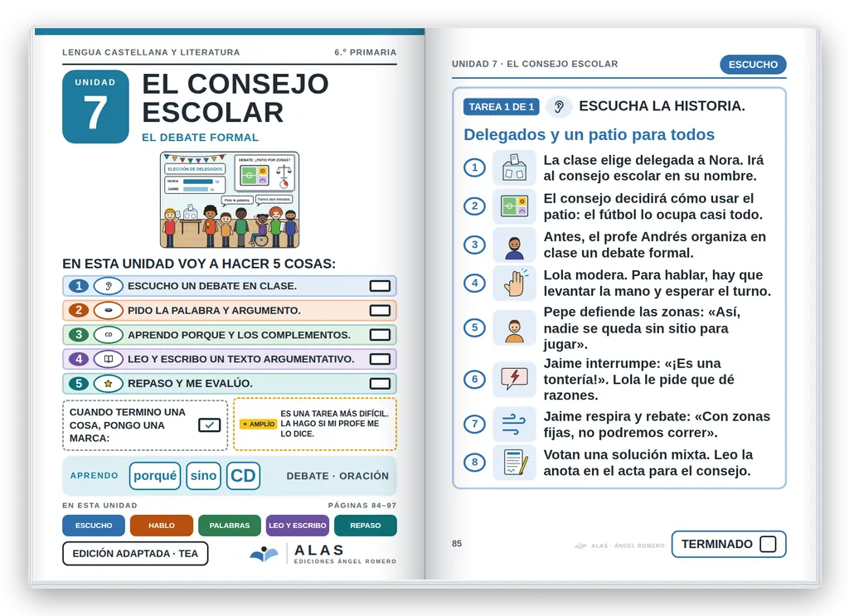This screenshot has height=616, width=849.
Task: Tick the box for PIDO LA PALABRA Y ARGUMENTO
Action: tap(380, 310)
